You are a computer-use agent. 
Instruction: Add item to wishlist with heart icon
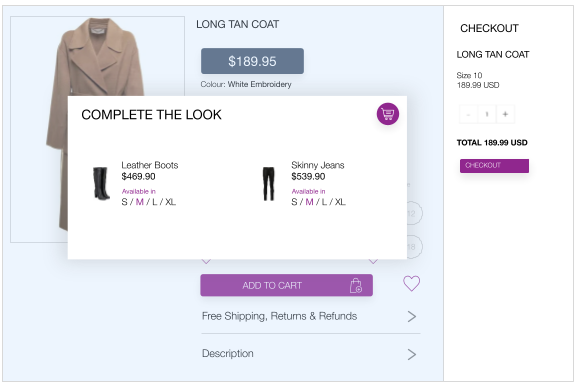(x=411, y=284)
